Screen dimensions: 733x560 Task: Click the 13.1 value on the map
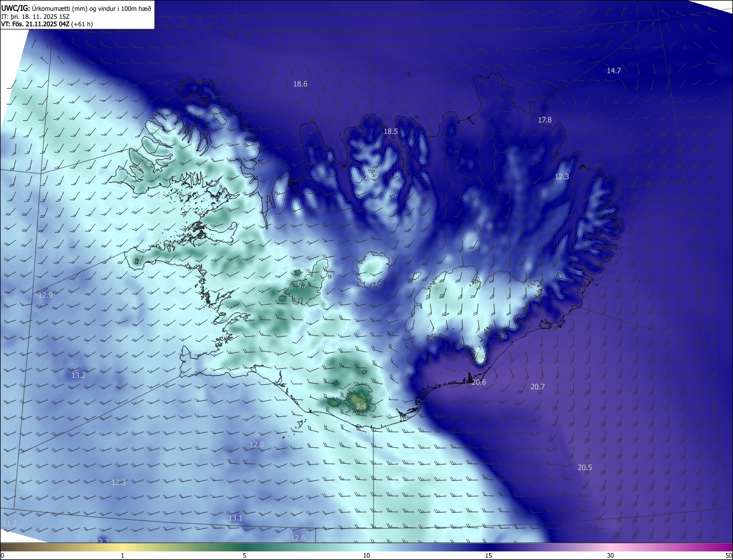pyautogui.click(x=235, y=518)
